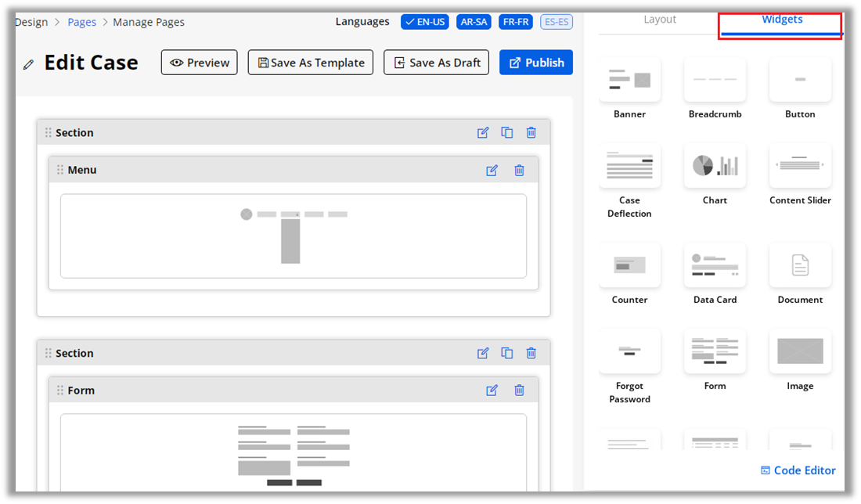This screenshot has height=504, width=861.
Task: Switch to the Layout tab
Action: [660, 20]
